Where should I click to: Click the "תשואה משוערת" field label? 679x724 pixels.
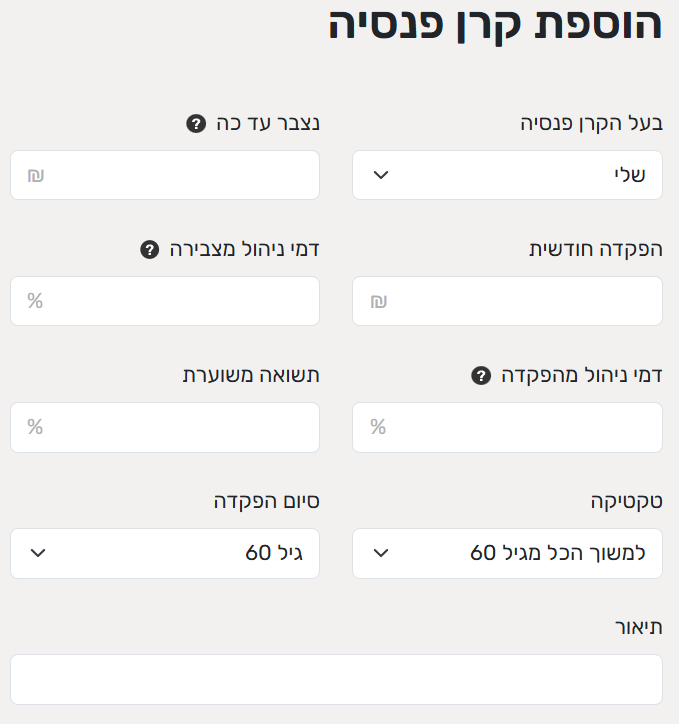250,376
